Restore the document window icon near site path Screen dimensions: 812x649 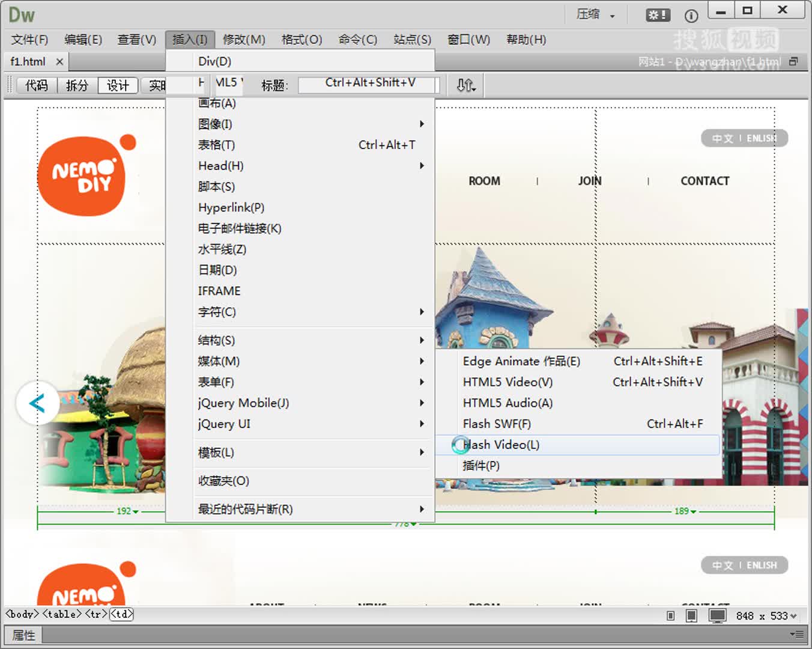tap(794, 61)
